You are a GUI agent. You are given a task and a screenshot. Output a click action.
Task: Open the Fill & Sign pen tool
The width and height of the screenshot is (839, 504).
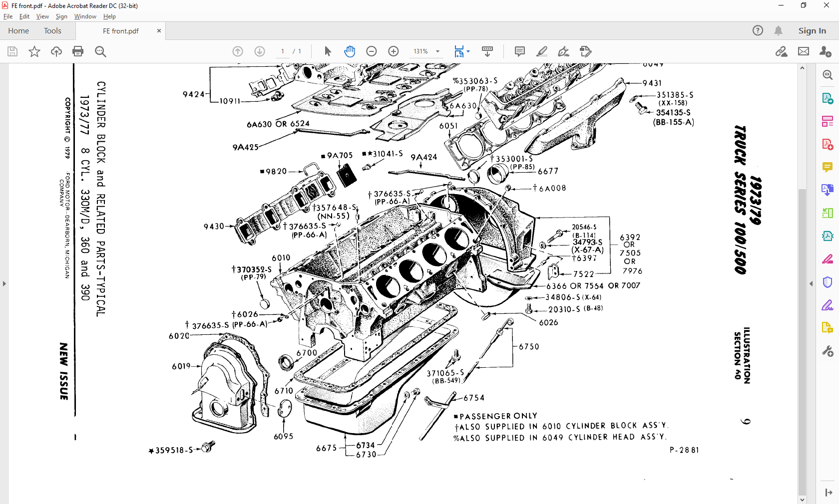(563, 51)
